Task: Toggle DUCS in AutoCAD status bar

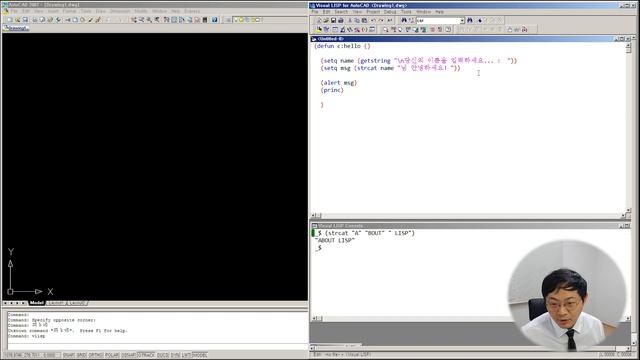Action: click(x=163, y=355)
